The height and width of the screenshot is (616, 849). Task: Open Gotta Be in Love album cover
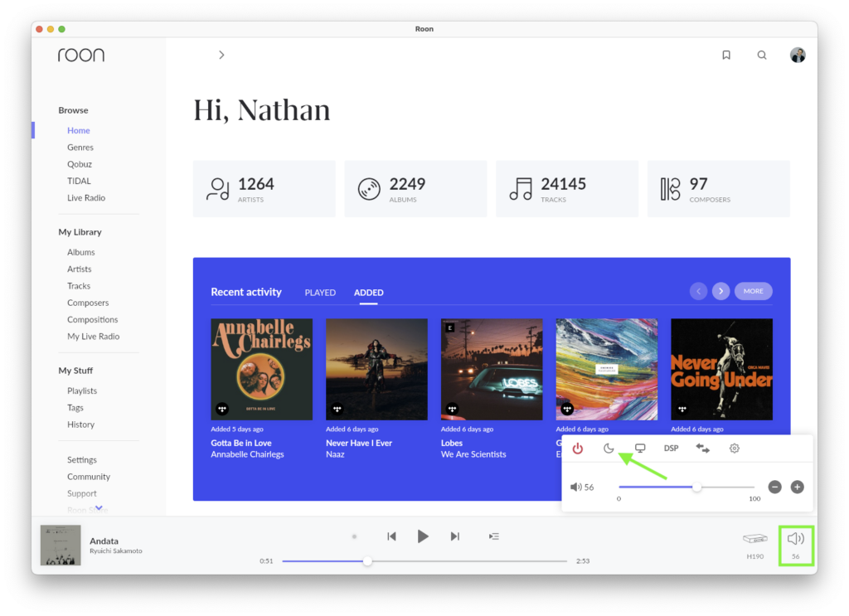tap(261, 369)
